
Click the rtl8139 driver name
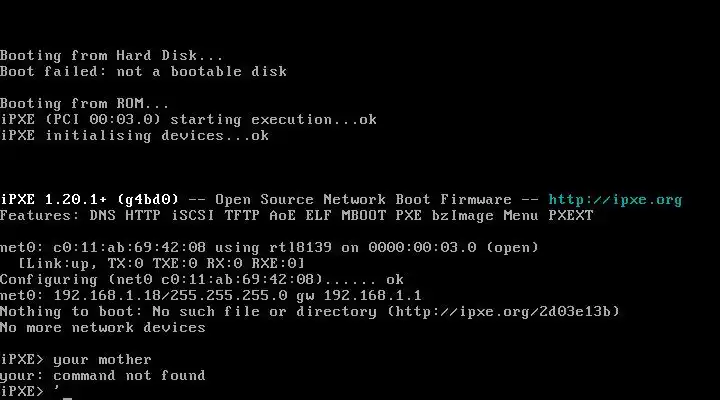300,248
